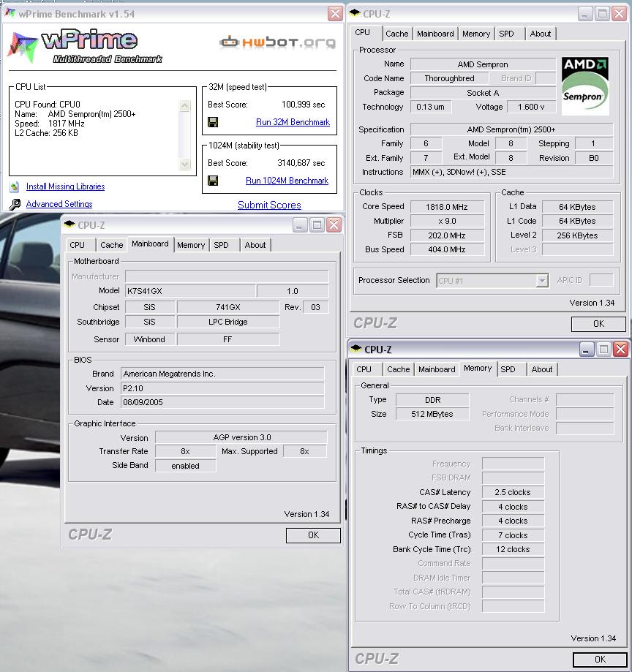
Task: Run the 1024M Benchmark
Action: point(287,181)
